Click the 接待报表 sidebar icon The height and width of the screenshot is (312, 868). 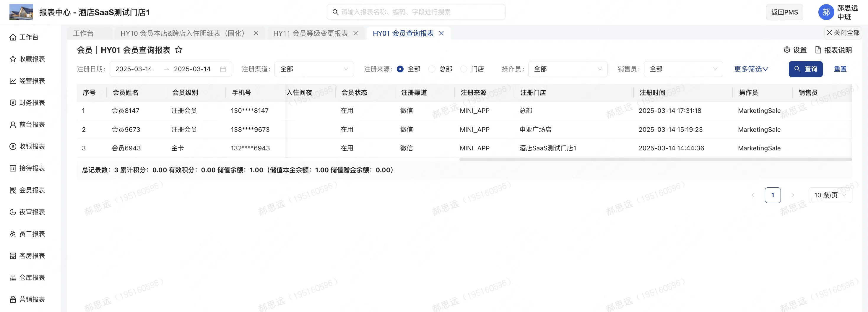pyautogui.click(x=13, y=168)
